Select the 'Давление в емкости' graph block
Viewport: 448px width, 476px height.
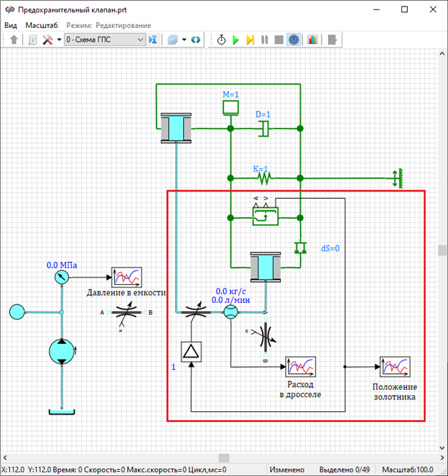pos(126,276)
